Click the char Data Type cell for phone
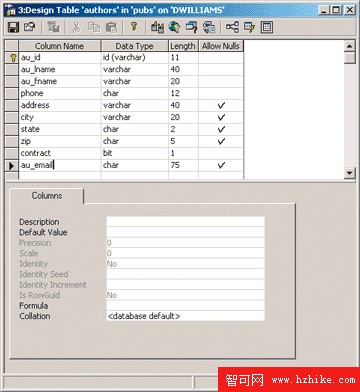360x392 pixels. [135, 94]
